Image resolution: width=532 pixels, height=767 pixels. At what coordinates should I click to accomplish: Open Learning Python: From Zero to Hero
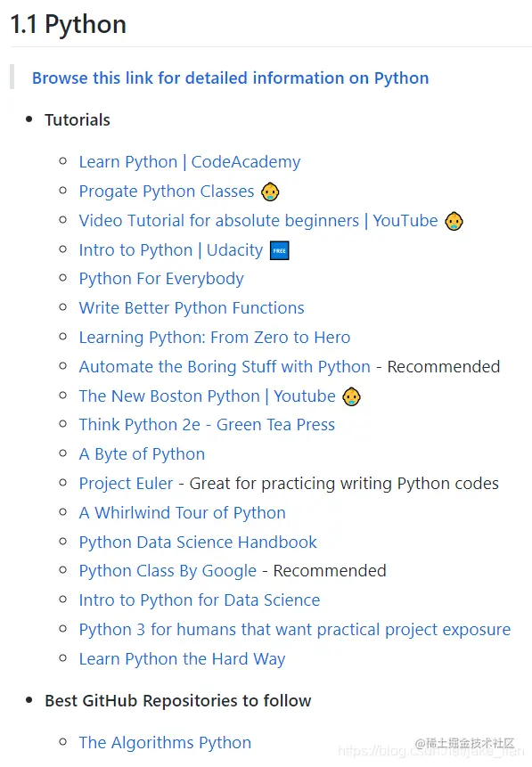tap(215, 338)
